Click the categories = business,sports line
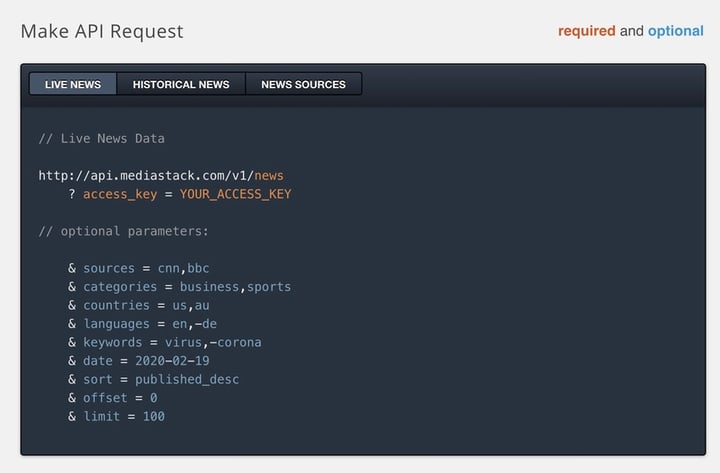The width and height of the screenshot is (720, 473). click(x=187, y=287)
